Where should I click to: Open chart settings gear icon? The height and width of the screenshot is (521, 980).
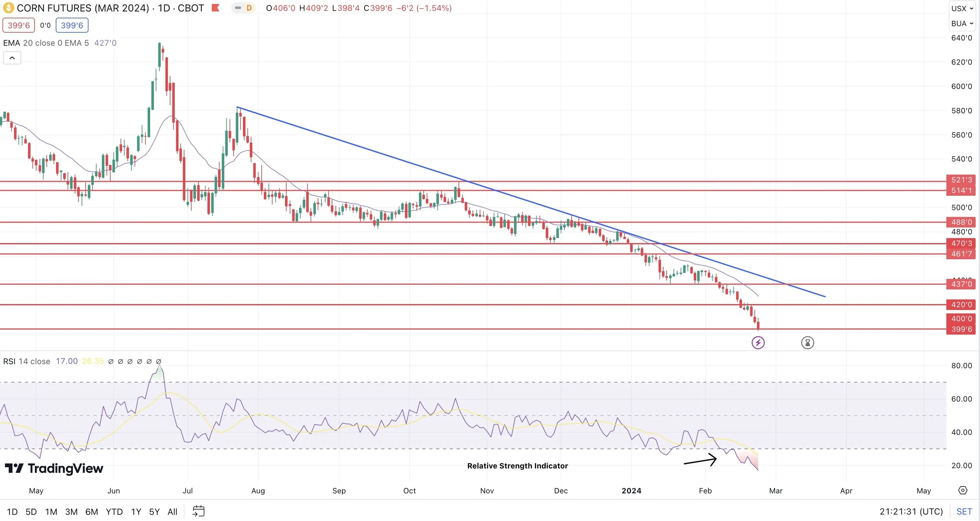[963, 490]
